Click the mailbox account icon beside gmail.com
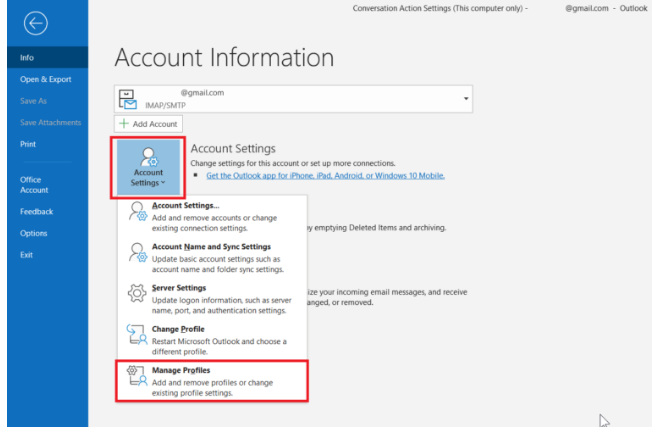The height and width of the screenshot is (432, 652). click(x=127, y=99)
